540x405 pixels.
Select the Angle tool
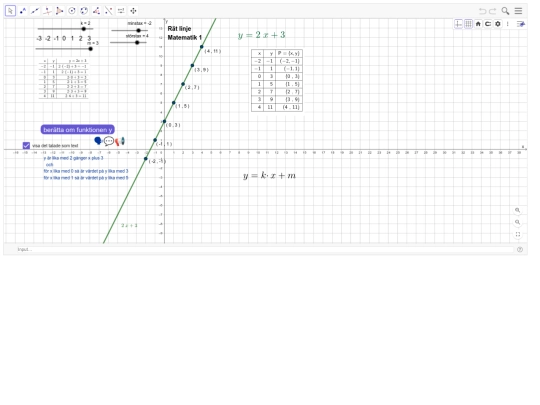(x=96, y=11)
